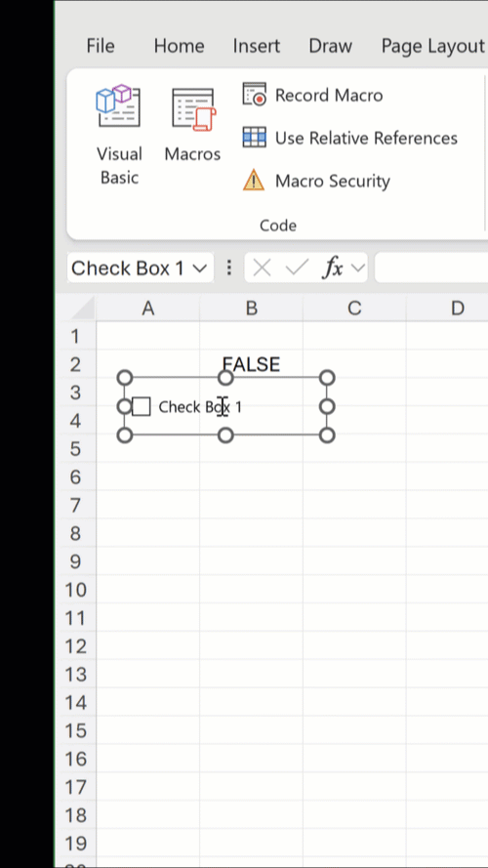Select row 19 header
The height and width of the screenshot is (868, 488).
pyautogui.click(x=75, y=844)
